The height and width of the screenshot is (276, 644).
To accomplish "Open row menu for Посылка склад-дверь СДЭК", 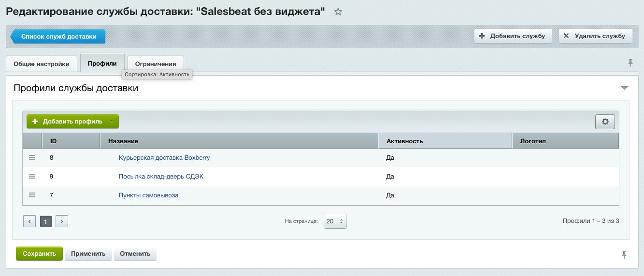I will tap(32, 177).
